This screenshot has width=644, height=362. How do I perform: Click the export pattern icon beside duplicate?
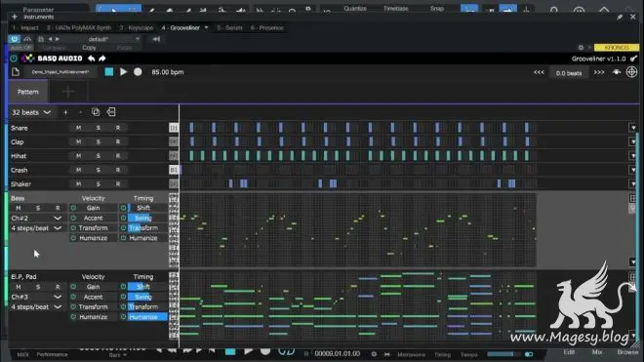111,112
